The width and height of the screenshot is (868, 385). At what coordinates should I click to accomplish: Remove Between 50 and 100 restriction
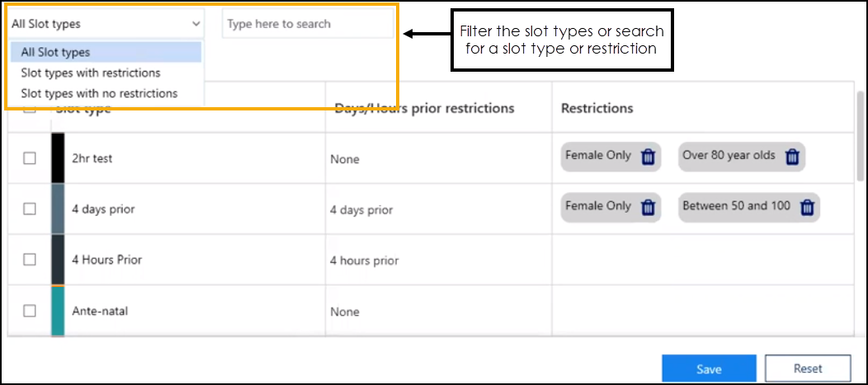[x=808, y=208]
